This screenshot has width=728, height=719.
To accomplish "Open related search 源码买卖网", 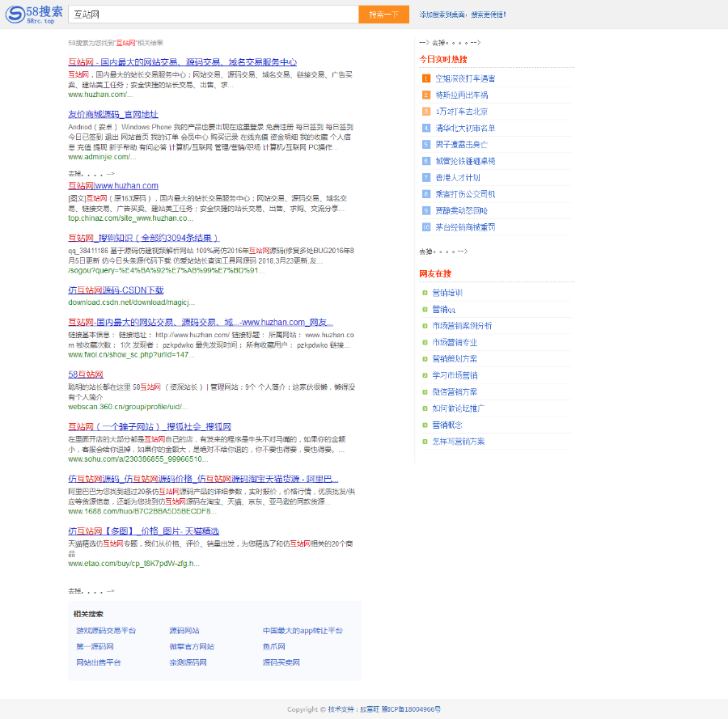I will tap(281, 662).
